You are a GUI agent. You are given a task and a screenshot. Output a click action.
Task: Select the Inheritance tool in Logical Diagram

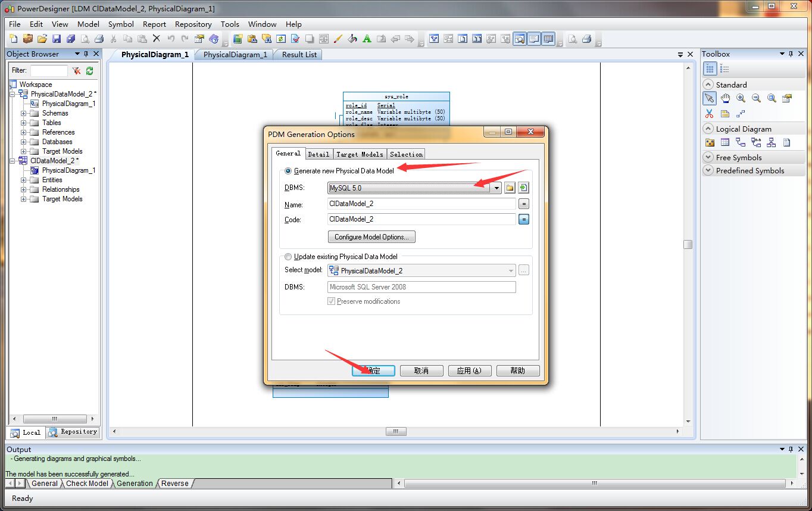[772, 142]
